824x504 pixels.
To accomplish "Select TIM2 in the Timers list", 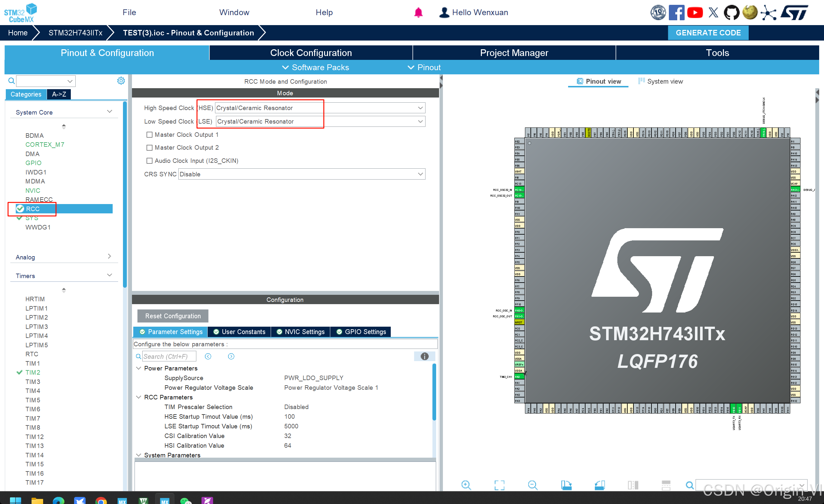I will 33,372.
